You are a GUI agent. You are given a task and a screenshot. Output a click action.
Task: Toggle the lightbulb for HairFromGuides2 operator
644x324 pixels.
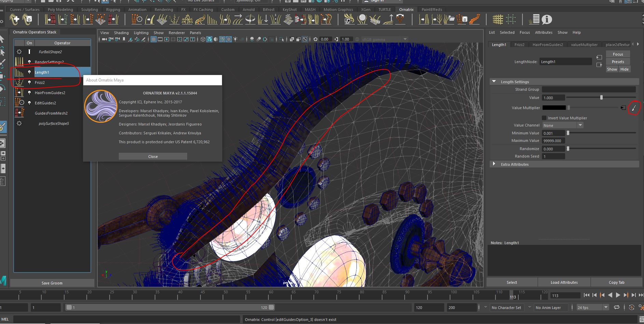[29, 93]
